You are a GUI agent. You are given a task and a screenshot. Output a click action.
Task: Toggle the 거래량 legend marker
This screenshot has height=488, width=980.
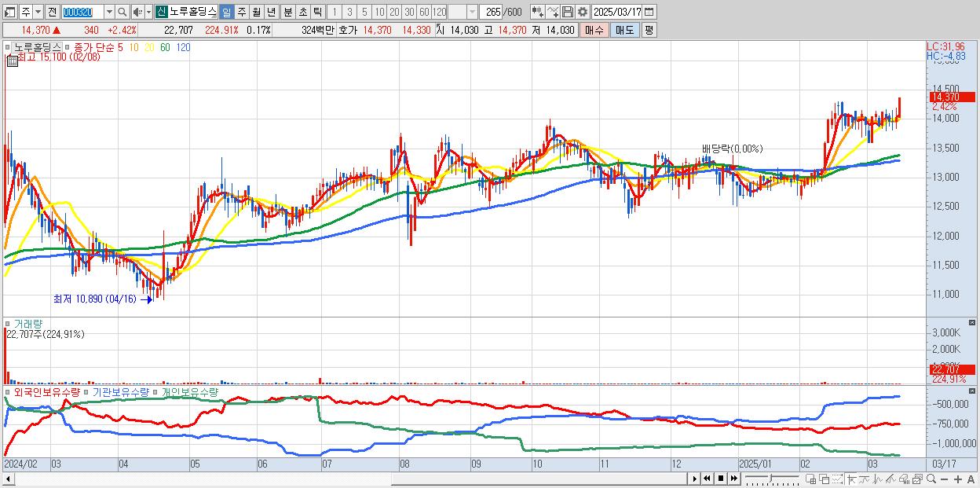click(9, 323)
